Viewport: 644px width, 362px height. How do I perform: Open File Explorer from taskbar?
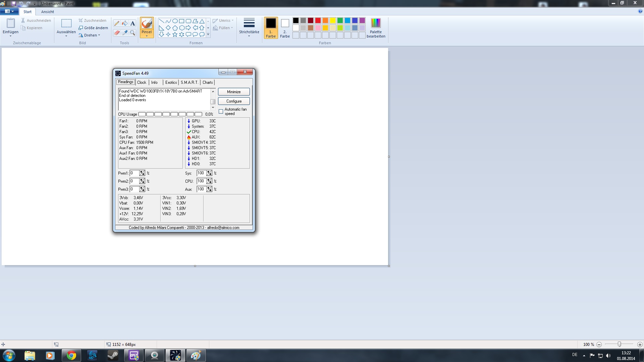tap(30, 355)
